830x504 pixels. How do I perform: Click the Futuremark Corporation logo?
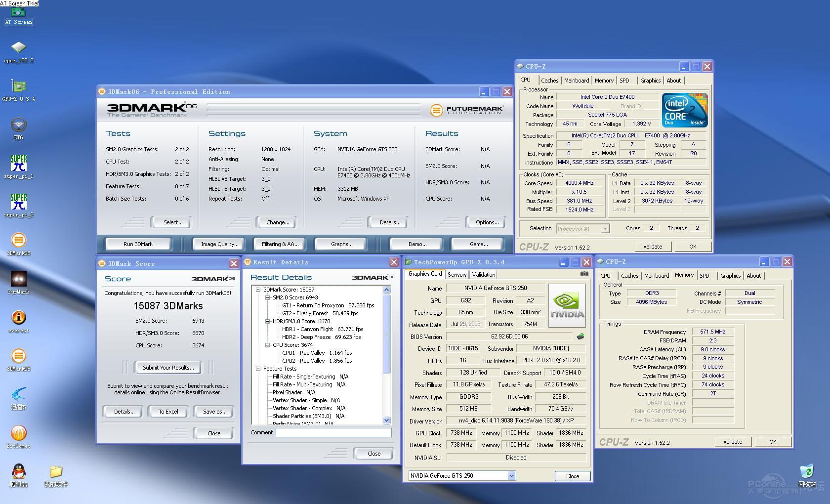pyautogui.click(x=466, y=110)
